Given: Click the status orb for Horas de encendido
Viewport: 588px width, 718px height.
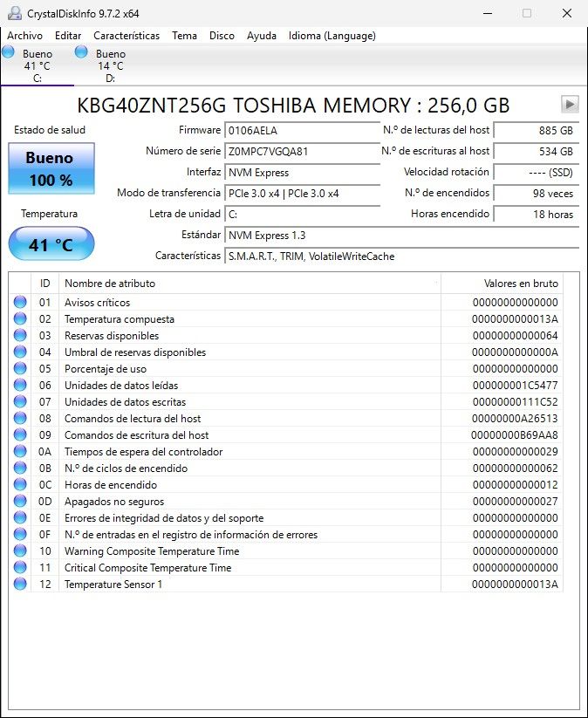Looking at the screenshot, I should (x=20, y=484).
